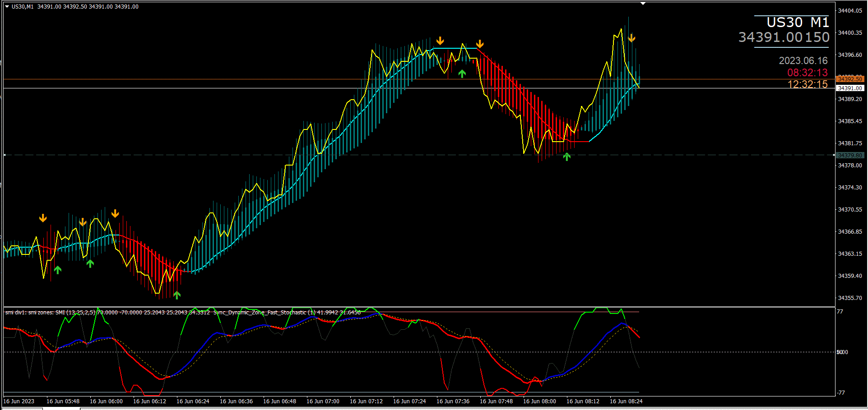This screenshot has height=410, width=868.
Task: Select the first orange down arrow after 16 Jun 2023
Action: (43, 218)
